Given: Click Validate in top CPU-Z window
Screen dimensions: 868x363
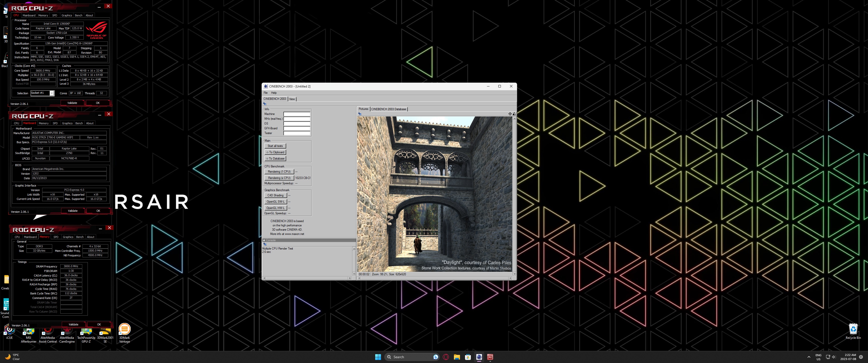Looking at the screenshot, I should pos(72,103).
